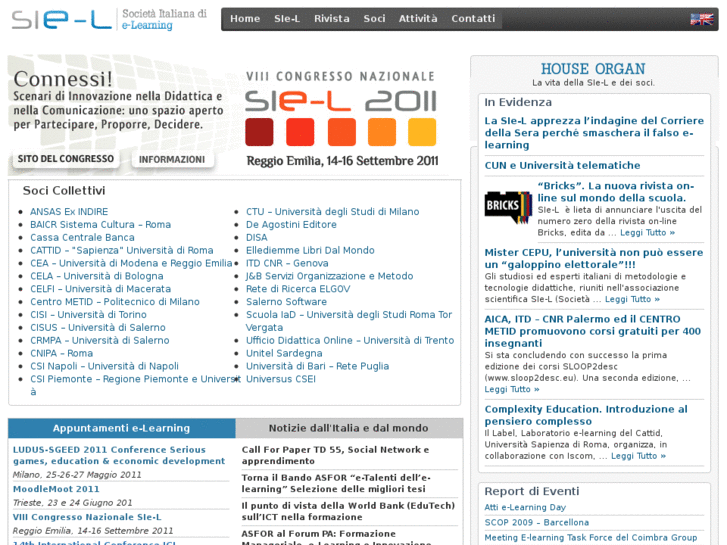Click the English flag language icon

(x=701, y=19)
